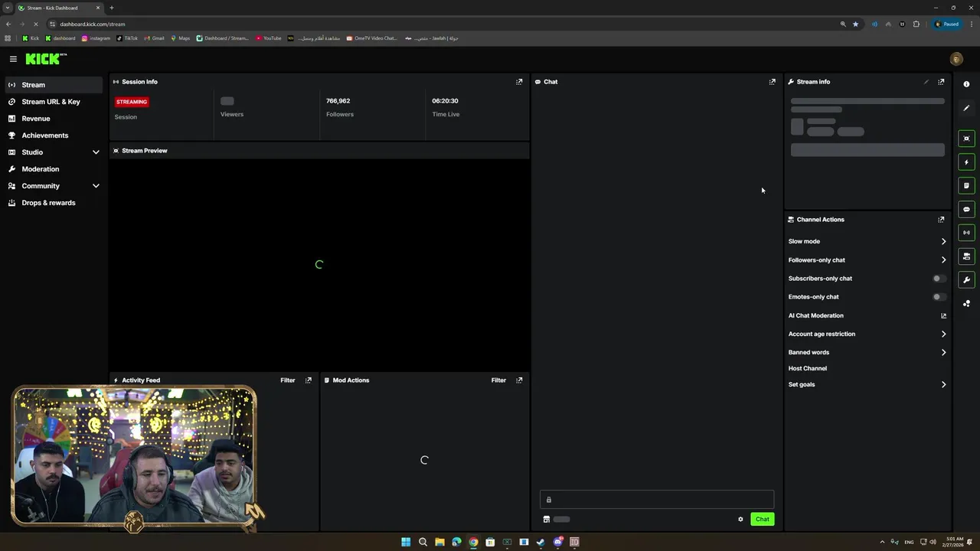Pop out the Activity Feed panel
This screenshot has width=980, height=551.
pyautogui.click(x=309, y=380)
